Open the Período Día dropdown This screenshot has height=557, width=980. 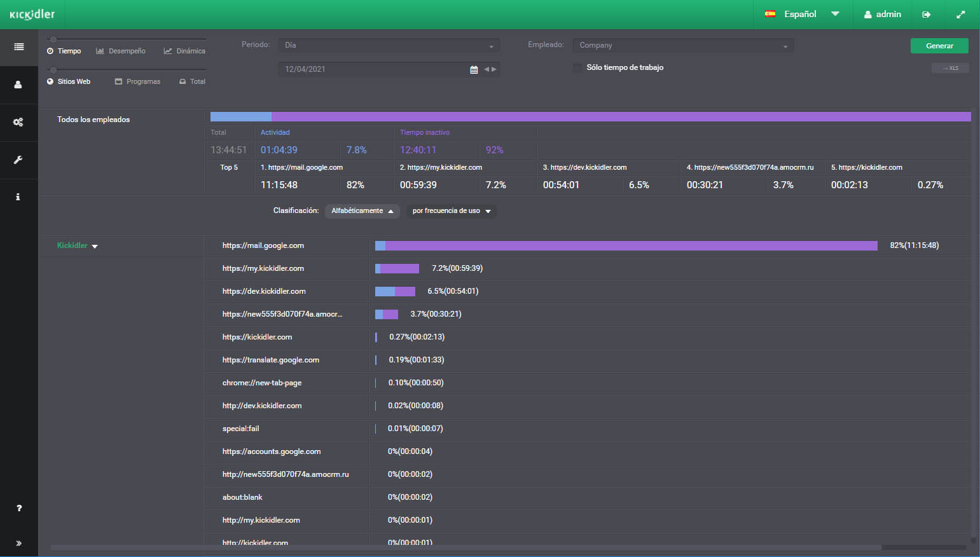tap(389, 45)
